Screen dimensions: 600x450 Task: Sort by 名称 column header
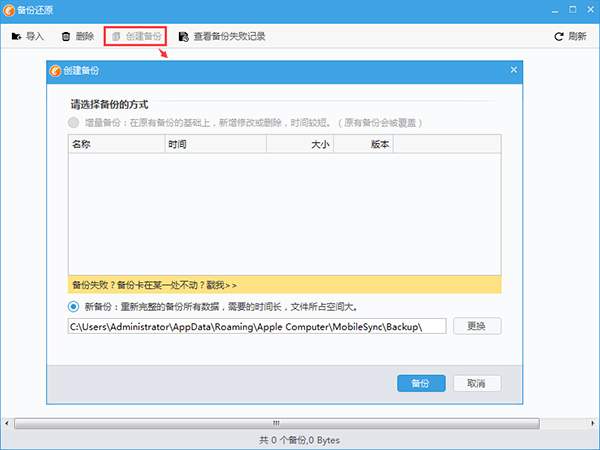[x=117, y=144]
